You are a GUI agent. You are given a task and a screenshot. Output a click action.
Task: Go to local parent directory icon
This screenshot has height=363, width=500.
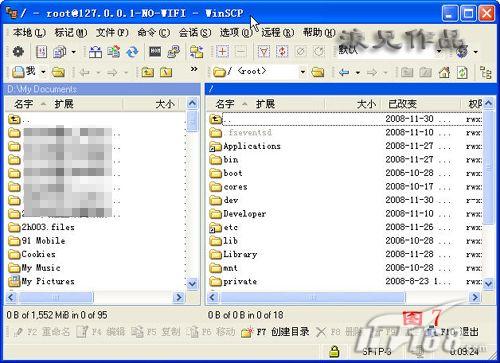pyautogui.click(x=148, y=72)
